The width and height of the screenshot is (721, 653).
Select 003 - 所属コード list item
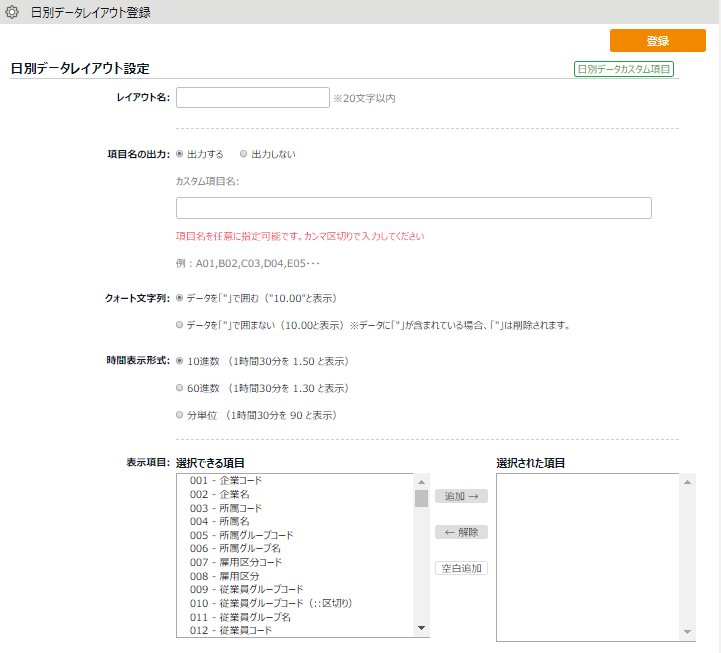[x=295, y=508]
